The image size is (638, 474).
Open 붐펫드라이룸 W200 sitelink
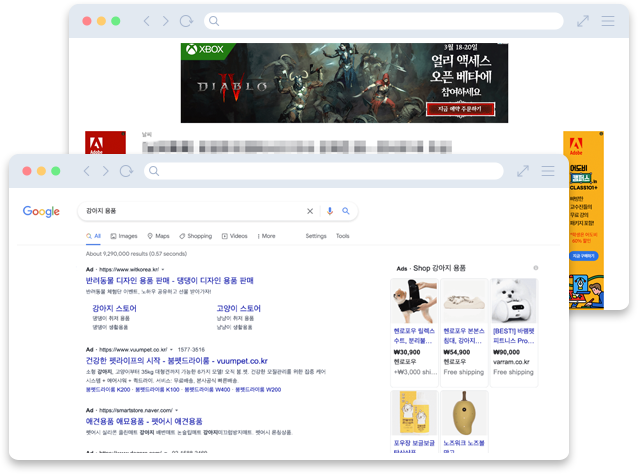(258, 390)
